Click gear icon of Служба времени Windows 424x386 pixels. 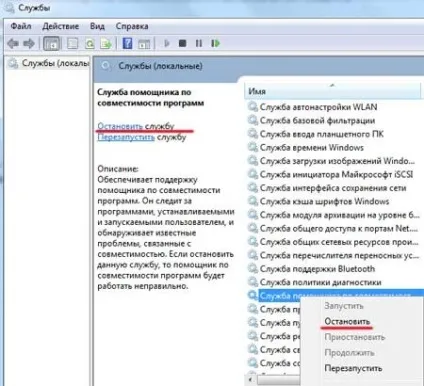[253, 147]
